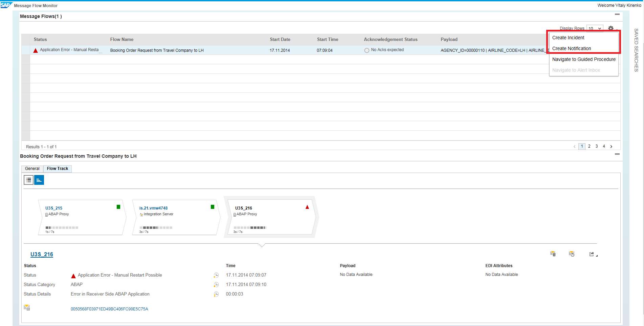Viewport: 644px width, 326px height.
Task: Select Create Notification from the menu
Action: pyautogui.click(x=572, y=48)
